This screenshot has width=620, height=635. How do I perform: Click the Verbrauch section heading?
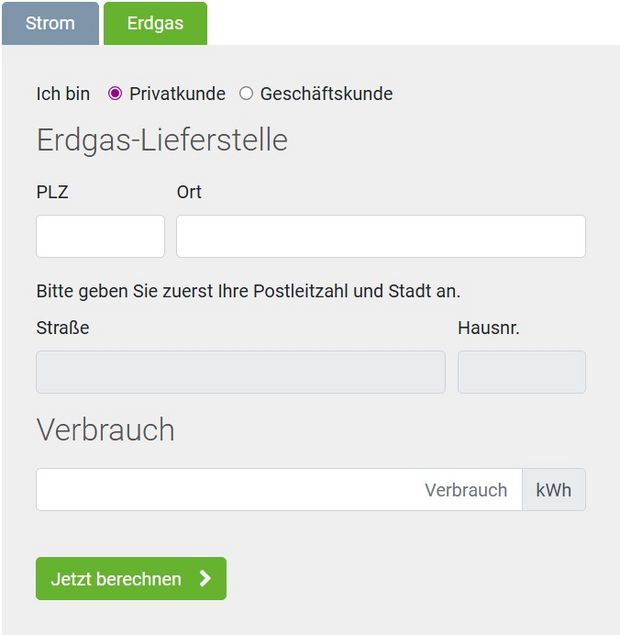[105, 430]
